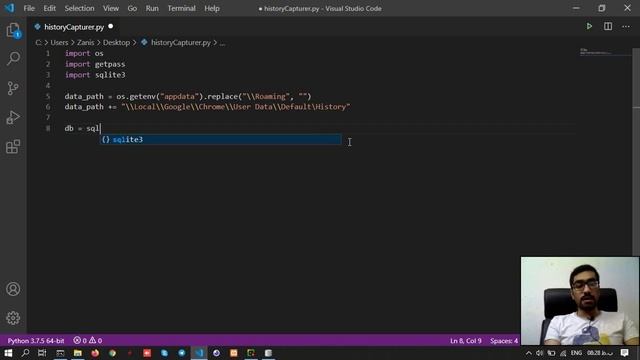The height and width of the screenshot is (360, 640).
Task: Select the Python 3.7.5 64-bit interpreter
Action: 36,340
